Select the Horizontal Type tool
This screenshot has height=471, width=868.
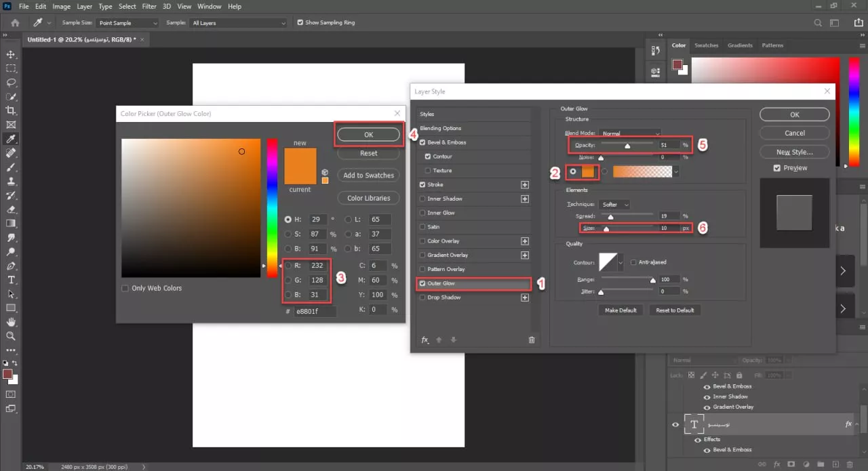click(11, 280)
